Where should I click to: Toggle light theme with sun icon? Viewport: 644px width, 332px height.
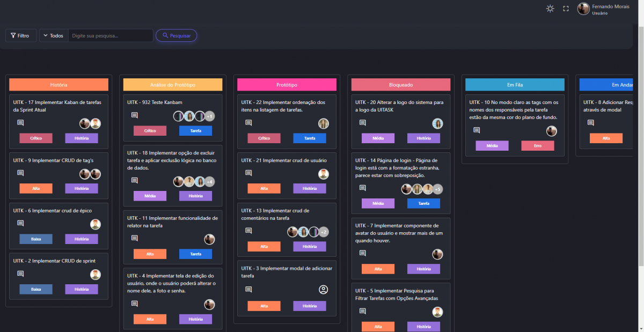[x=550, y=9]
